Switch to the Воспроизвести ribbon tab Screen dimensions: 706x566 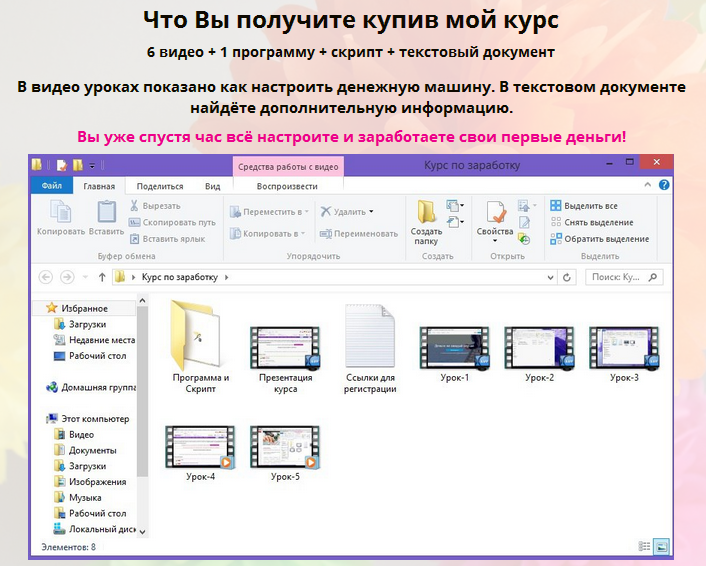[x=287, y=186]
